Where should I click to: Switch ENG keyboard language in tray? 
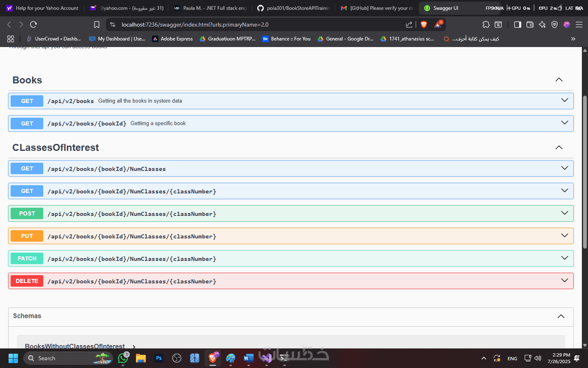512,359
